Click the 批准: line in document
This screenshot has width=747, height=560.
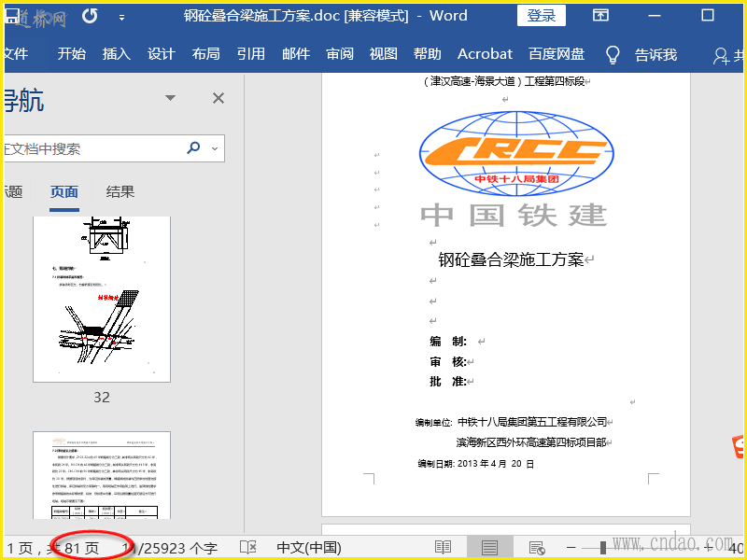coord(448,382)
